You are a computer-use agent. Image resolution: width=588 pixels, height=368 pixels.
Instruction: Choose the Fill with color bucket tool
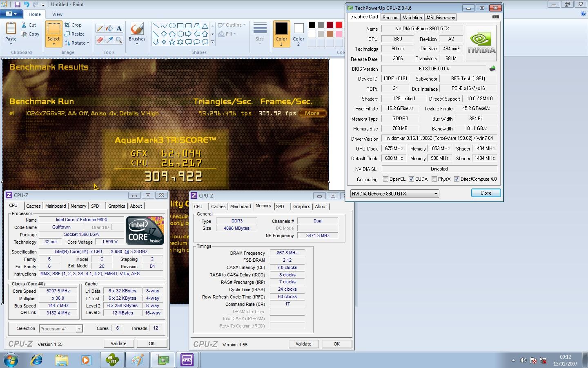pos(109,28)
